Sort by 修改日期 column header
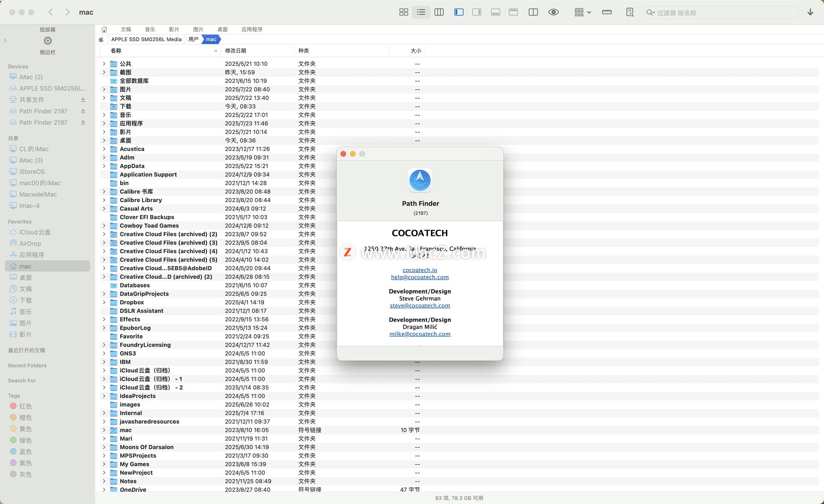Image resolution: width=824 pixels, height=504 pixels. point(257,51)
